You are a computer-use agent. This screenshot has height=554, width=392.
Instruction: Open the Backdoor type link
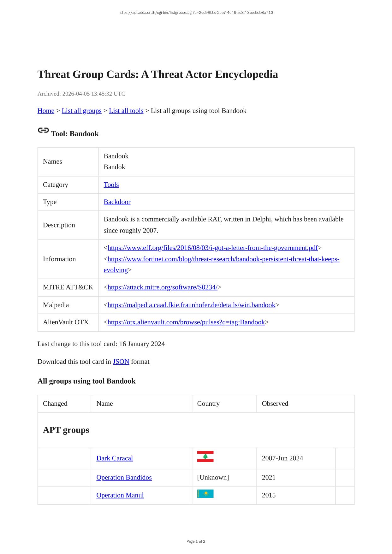[117, 202]
